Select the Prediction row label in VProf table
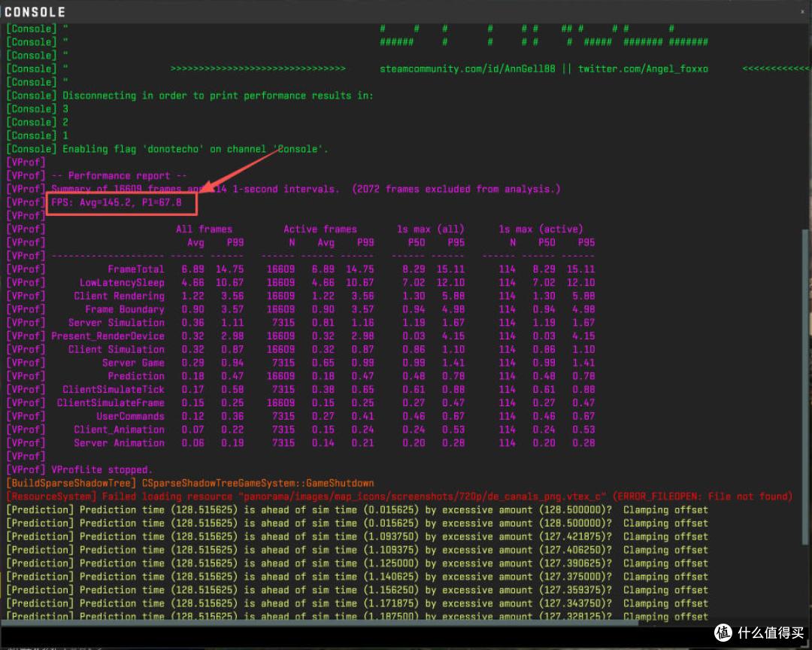This screenshot has height=650, width=812. (136, 376)
